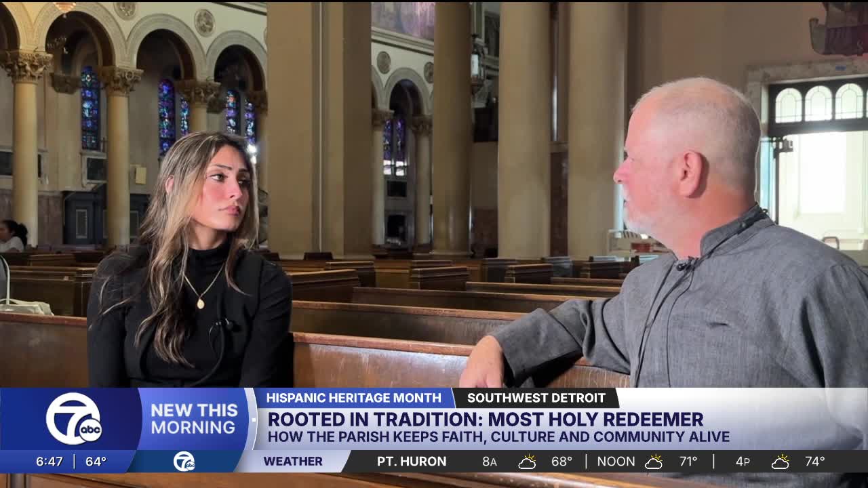Click the Pt. Huron city label
This screenshot has width=868, height=488.
(x=412, y=462)
